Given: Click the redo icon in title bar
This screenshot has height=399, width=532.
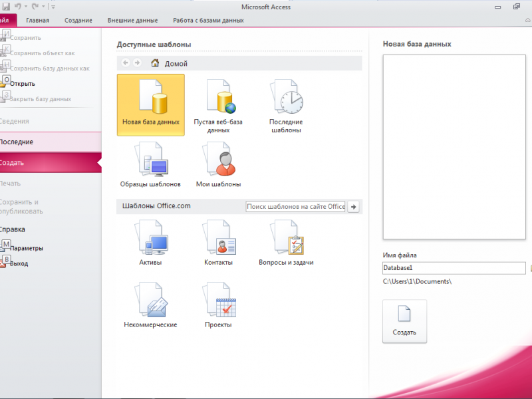Looking at the screenshot, I should pos(35,7).
